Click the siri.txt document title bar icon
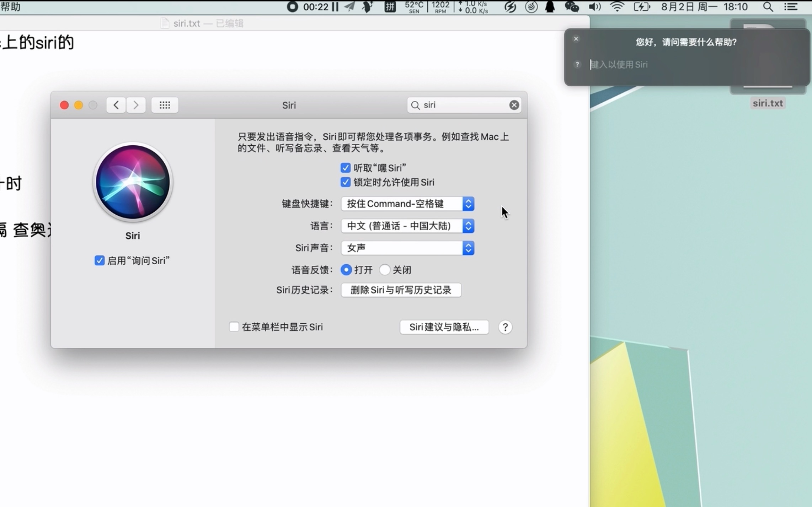Image resolution: width=812 pixels, height=507 pixels. click(165, 23)
